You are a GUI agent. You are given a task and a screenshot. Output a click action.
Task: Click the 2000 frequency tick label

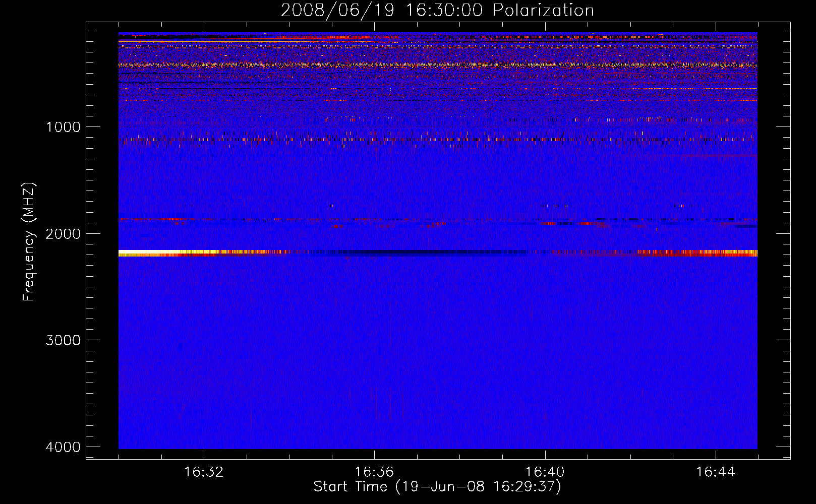63,234
